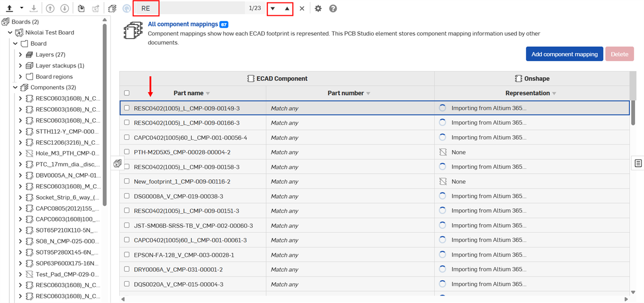Select checkbox for PTH-M2D5X5_CMP-00028-00004-2 row
This screenshot has width=644, height=303.
coord(127,152)
